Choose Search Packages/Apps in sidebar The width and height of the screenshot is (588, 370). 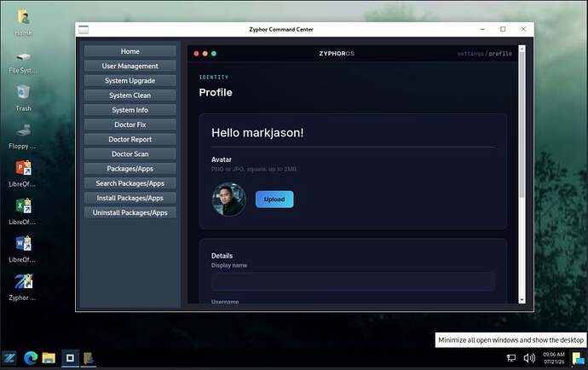tap(130, 183)
